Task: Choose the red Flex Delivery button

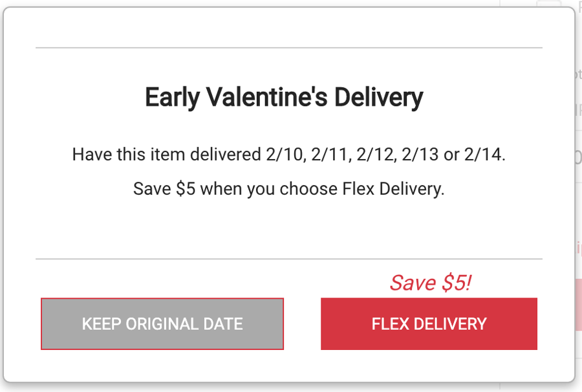Action: point(429,324)
